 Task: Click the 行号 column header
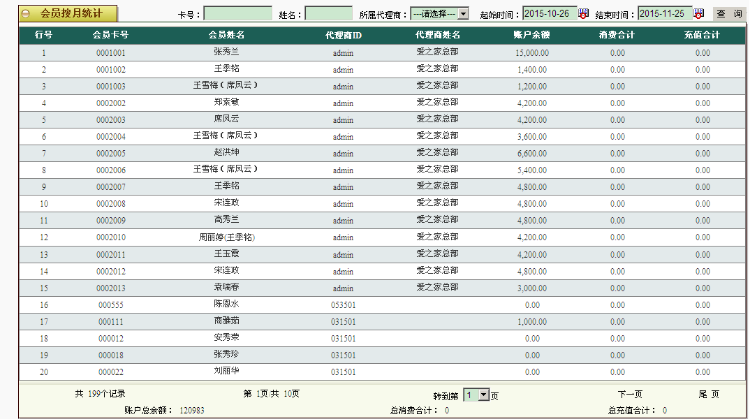[x=44, y=35]
